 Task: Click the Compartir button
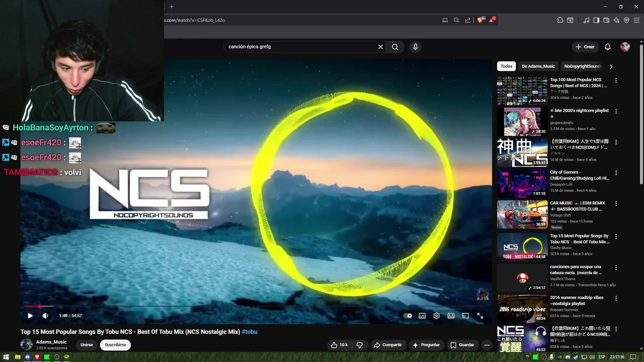[387, 345]
